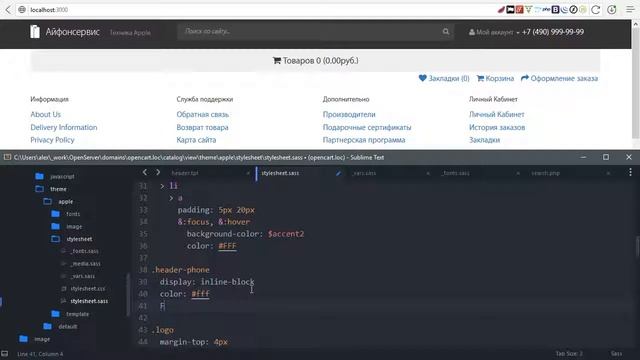Click the Sass syntax selector in status bar
640x360 pixels.
(x=616, y=353)
